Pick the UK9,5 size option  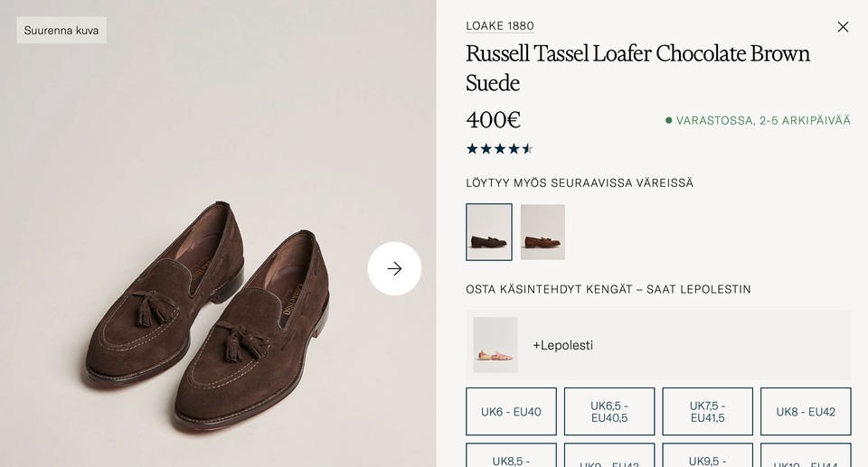[707, 459]
